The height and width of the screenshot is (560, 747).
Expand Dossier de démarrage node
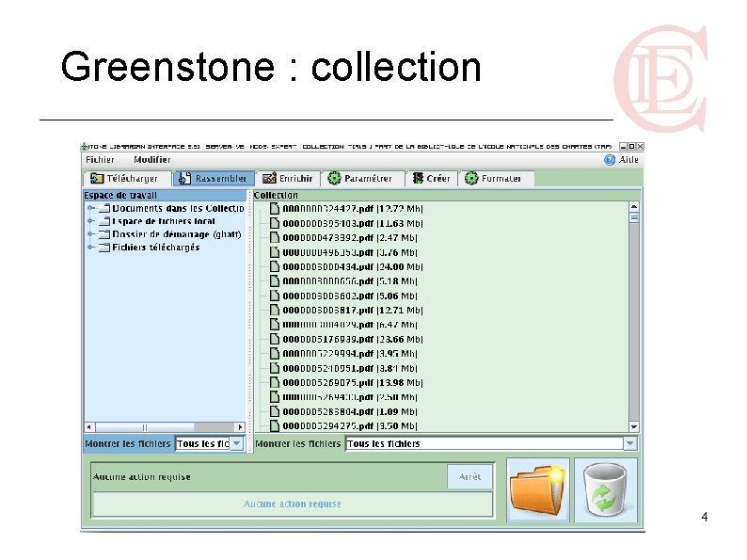(90, 234)
